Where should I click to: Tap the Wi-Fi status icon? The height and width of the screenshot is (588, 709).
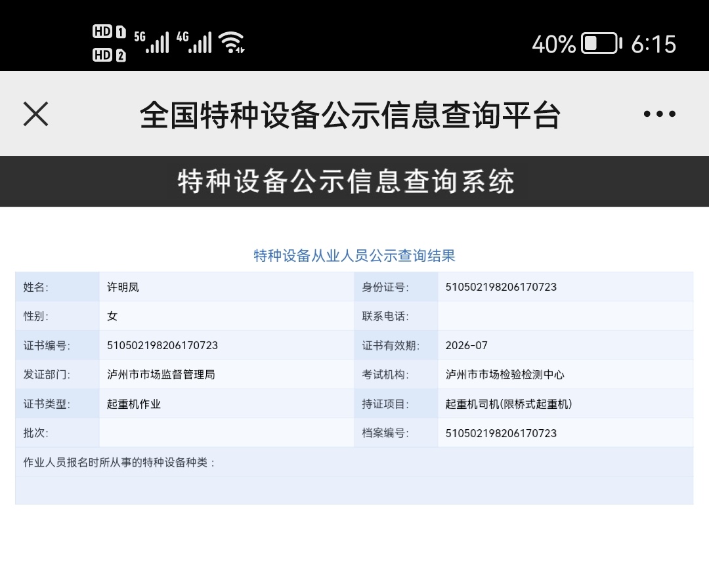[x=232, y=43]
